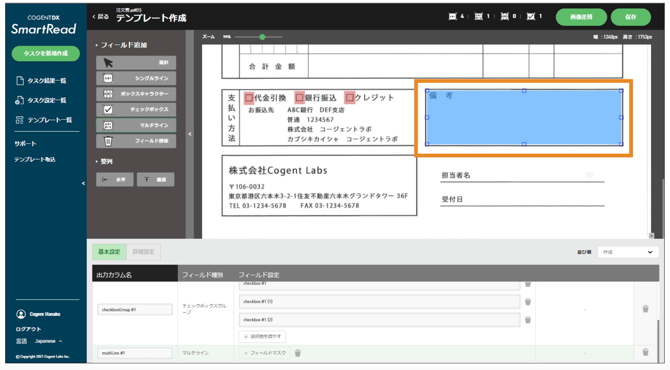Open the サポート link
This screenshot has height=370, width=670.
pyautogui.click(x=25, y=144)
